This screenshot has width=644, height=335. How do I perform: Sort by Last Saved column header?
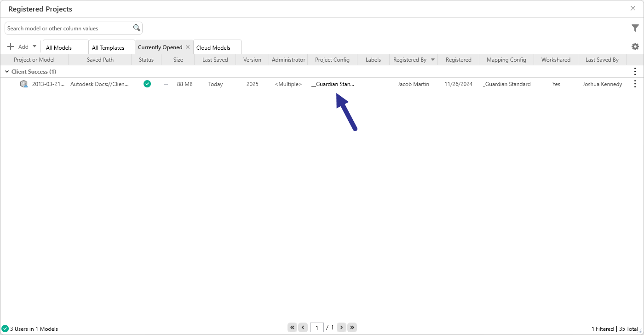(215, 60)
